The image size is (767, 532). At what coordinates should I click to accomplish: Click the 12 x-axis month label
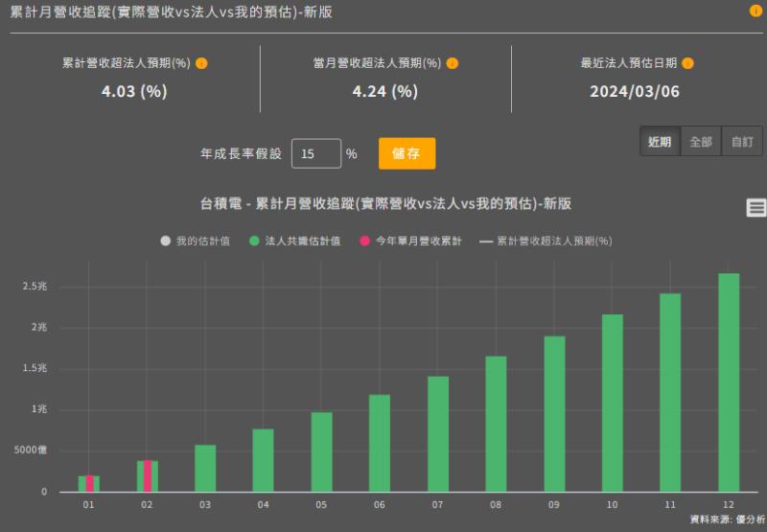click(729, 504)
